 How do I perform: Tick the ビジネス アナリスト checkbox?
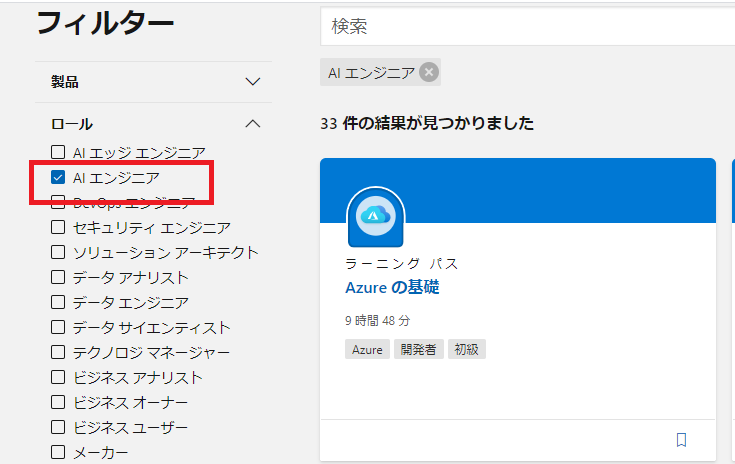point(58,377)
